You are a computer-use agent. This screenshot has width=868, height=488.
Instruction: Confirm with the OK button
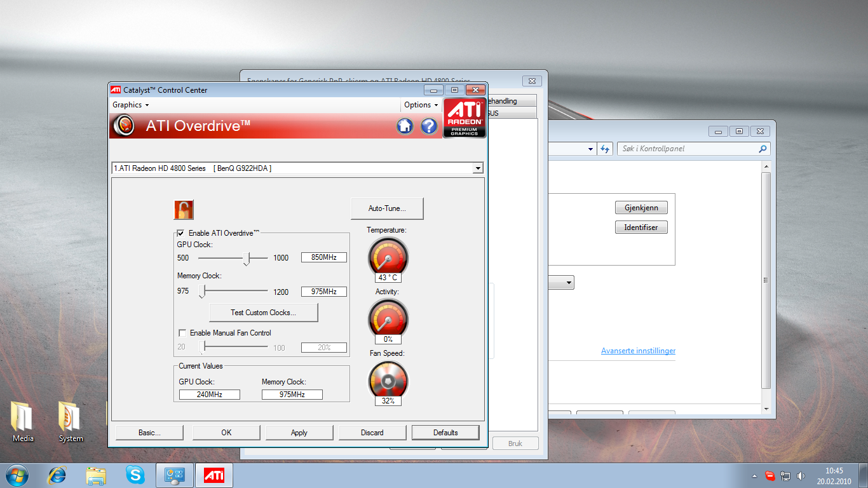click(x=226, y=433)
